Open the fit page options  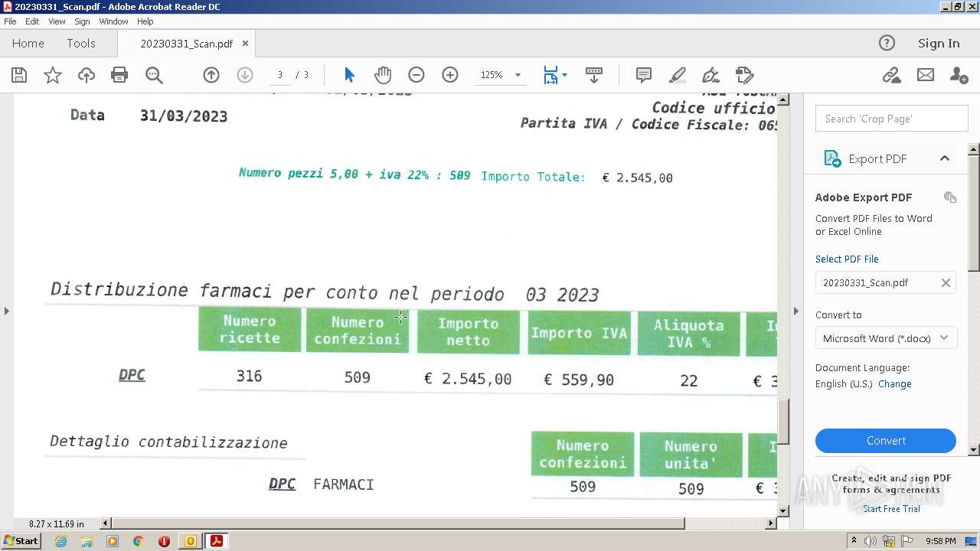555,75
